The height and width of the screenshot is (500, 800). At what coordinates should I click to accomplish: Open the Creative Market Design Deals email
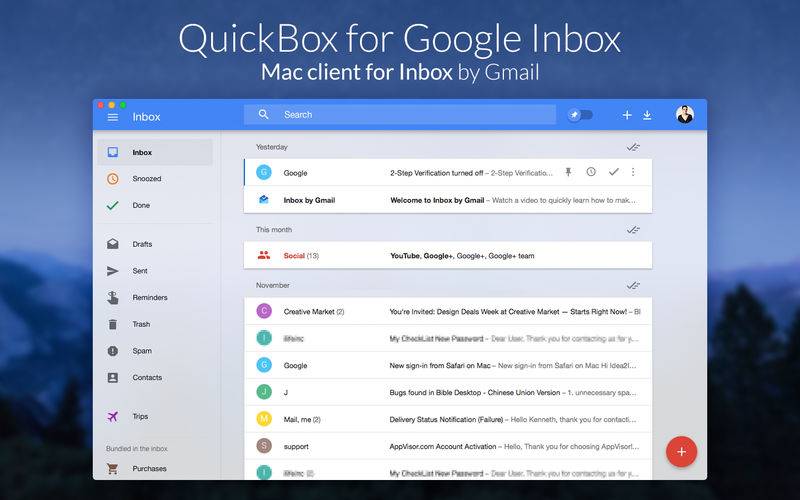[x=448, y=311]
